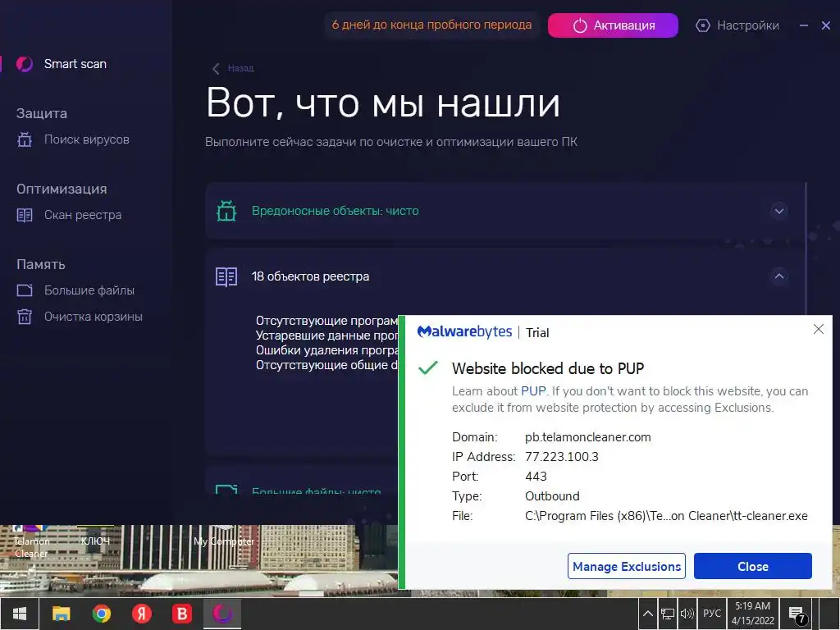Click the virus search bug icon in sidebar

(25, 139)
